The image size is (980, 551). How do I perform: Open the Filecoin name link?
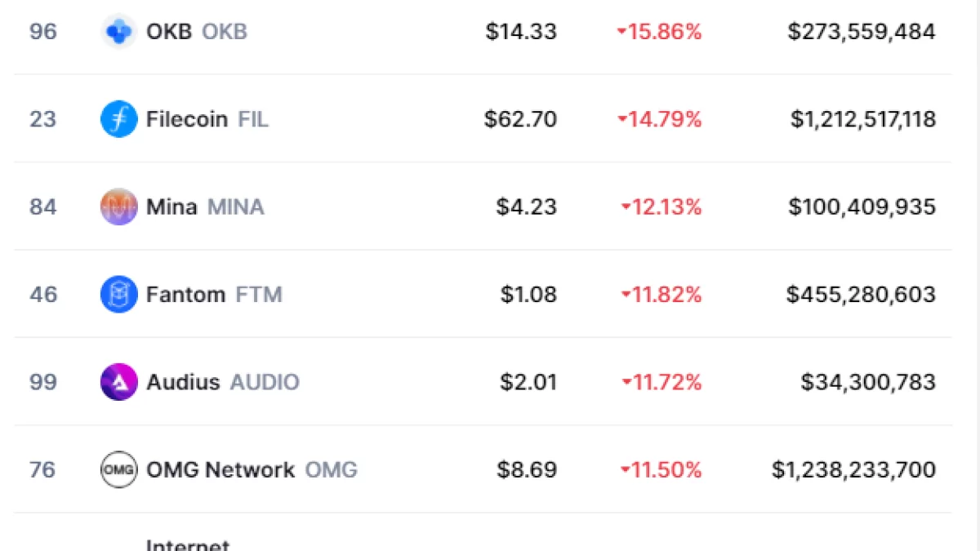187,119
